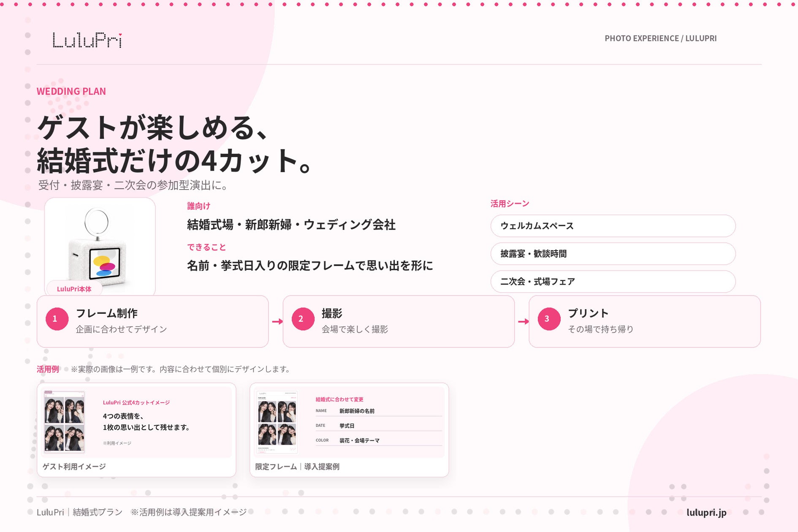Select the ウェルカムスペース scene pill
Screen dimensions: 798x532
(613, 226)
